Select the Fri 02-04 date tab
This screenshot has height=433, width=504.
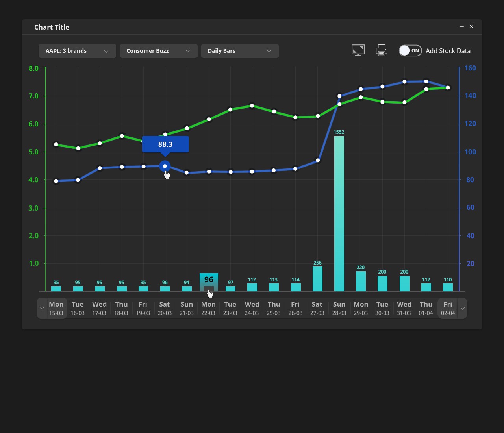click(448, 308)
